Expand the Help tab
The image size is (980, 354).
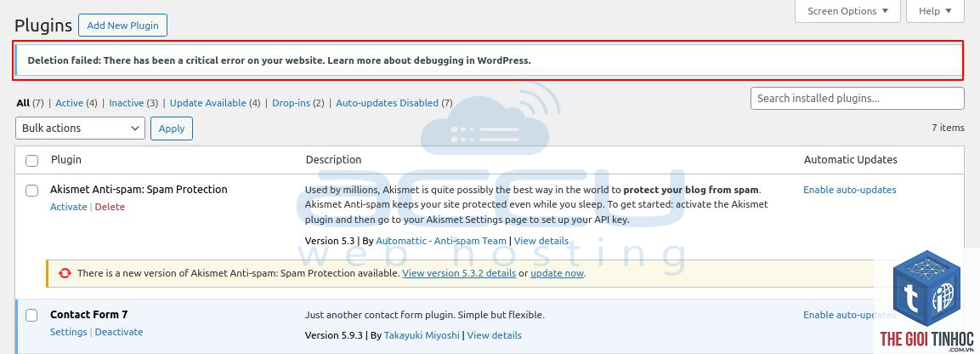[935, 10]
